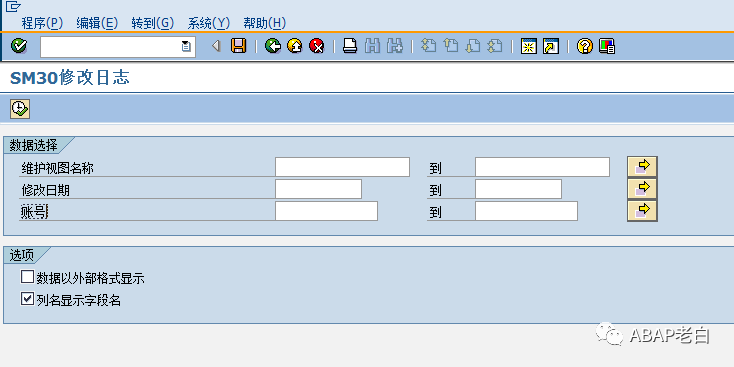The height and width of the screenshot is (367, 734).
Task: Go to Last Page icon
Action: [x=495, y=46]
